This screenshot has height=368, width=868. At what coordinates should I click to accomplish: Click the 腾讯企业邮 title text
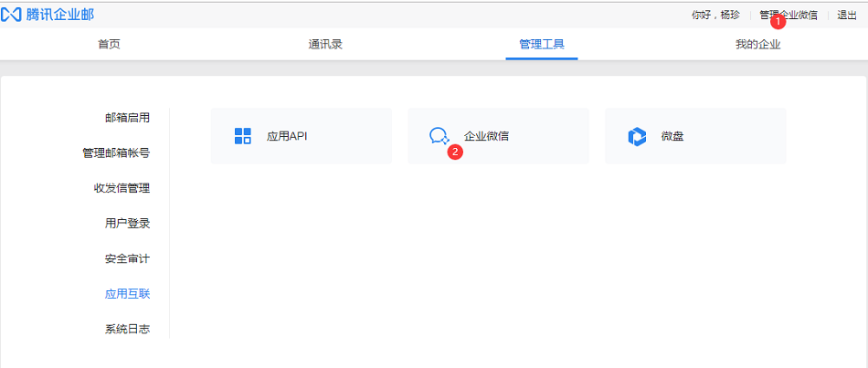[59, 15]
